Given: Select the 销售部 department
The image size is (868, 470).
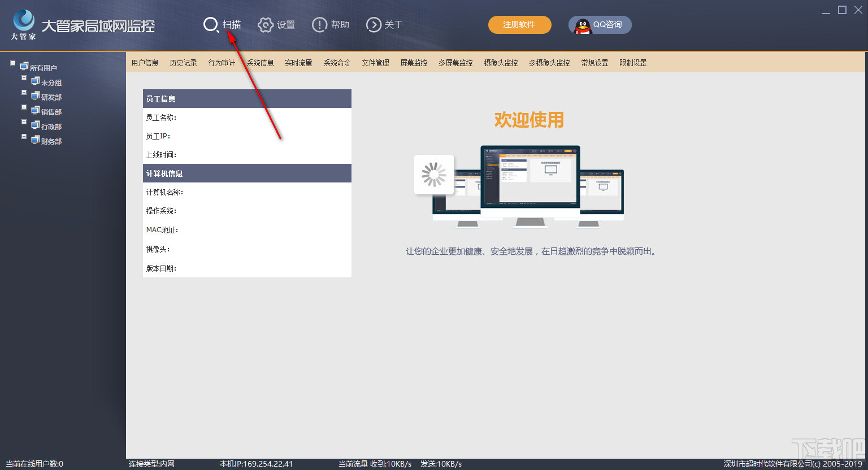Looking at the screenshot, I should pyautogui.click(x=51, y=111).
